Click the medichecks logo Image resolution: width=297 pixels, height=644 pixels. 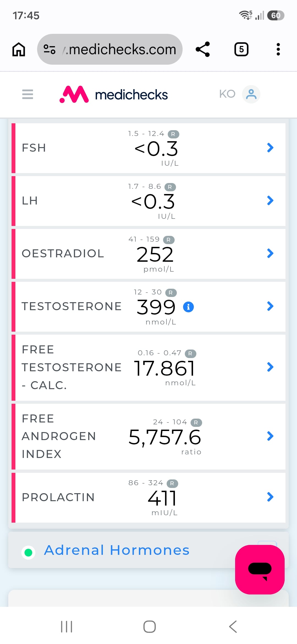pos(114,94)
